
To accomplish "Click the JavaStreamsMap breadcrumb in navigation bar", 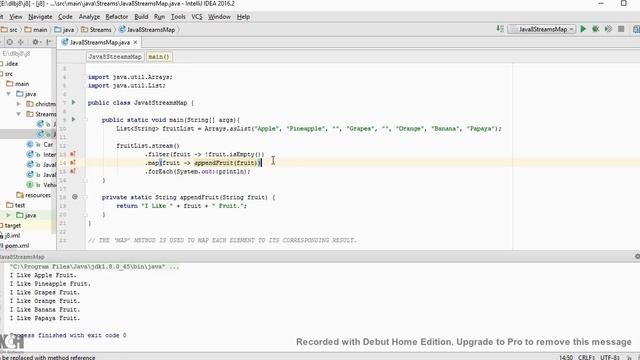I will (147, 29).
